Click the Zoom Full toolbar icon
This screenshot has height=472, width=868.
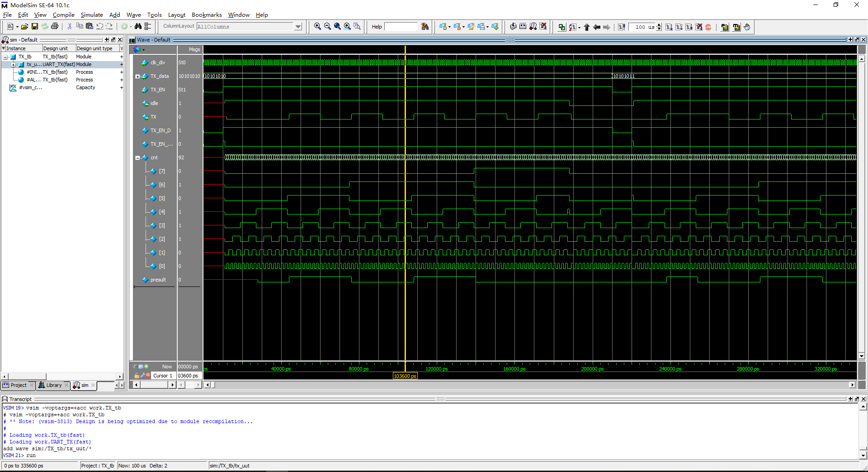[337, 27]
